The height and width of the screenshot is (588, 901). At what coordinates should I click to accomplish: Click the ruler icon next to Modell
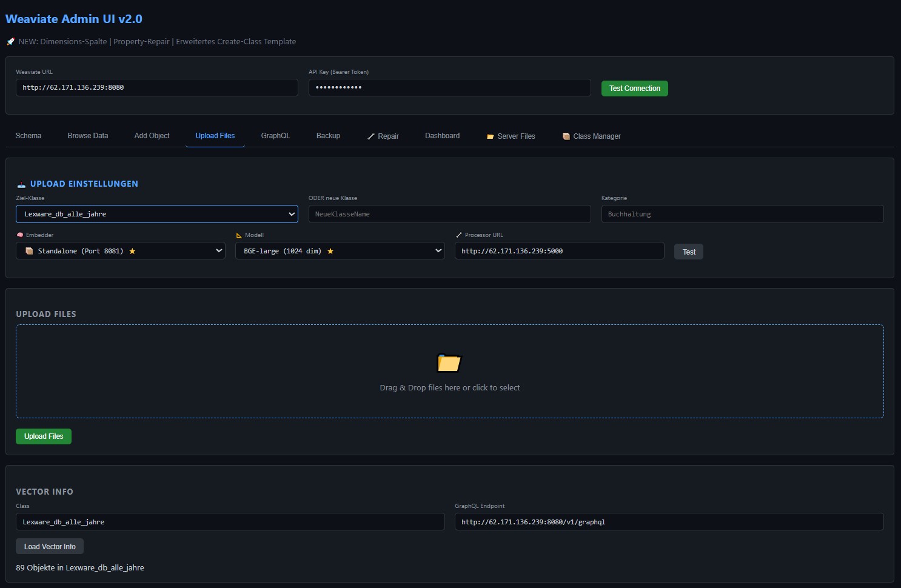[239, 235]
